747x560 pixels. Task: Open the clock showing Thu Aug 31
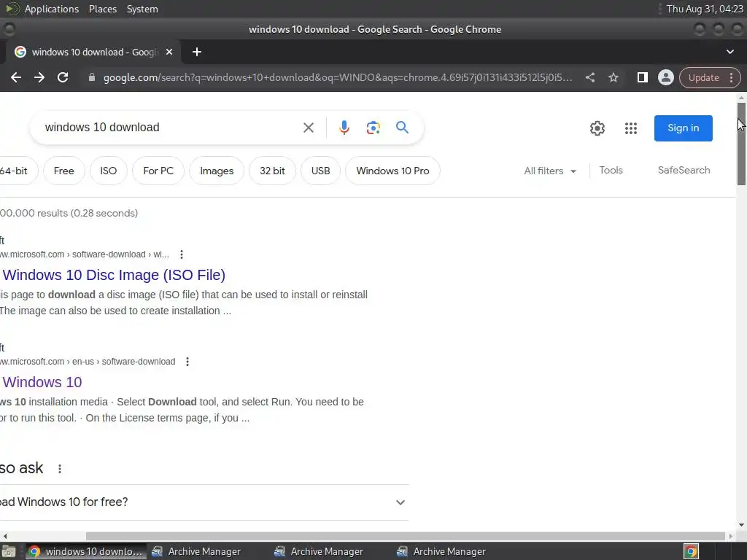pos(705,9)
